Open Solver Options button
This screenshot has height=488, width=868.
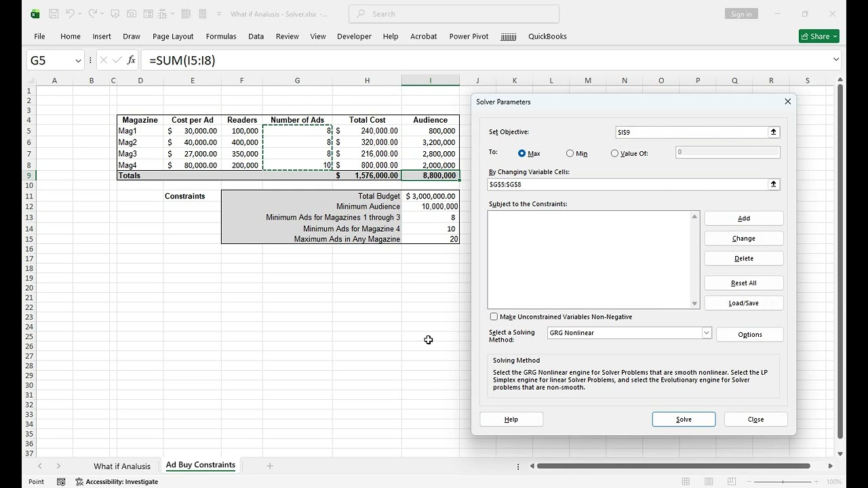[750, 335]
